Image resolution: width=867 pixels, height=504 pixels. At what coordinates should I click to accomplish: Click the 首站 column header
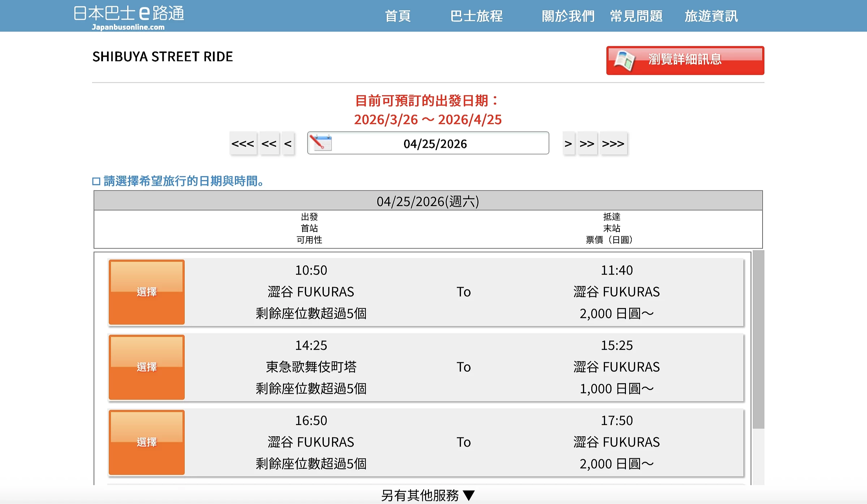tap(309, 228)
